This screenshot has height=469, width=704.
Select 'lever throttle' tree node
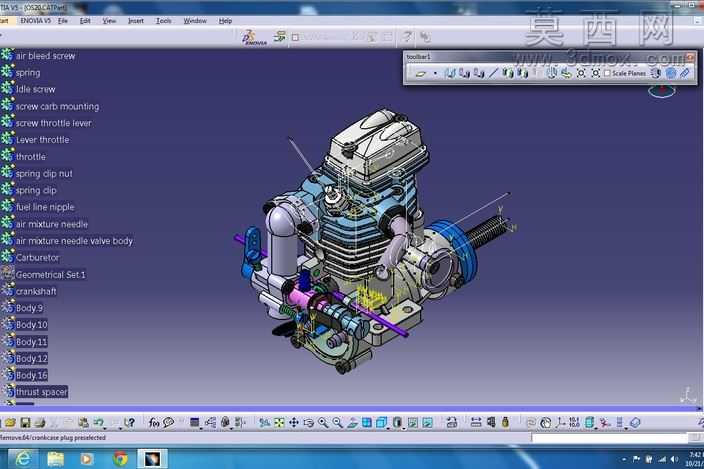pyautogui.click(x=43, y=140)
